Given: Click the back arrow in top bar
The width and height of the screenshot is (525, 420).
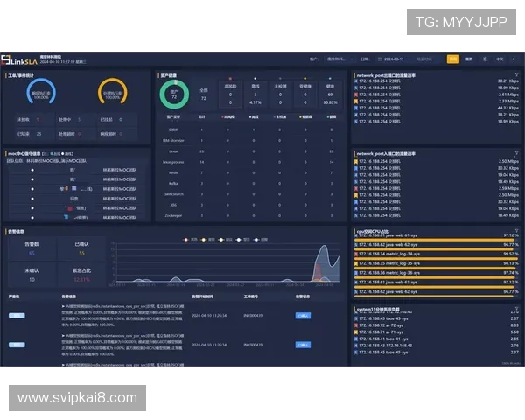Looking at the screenshot, I should point(514,59).
